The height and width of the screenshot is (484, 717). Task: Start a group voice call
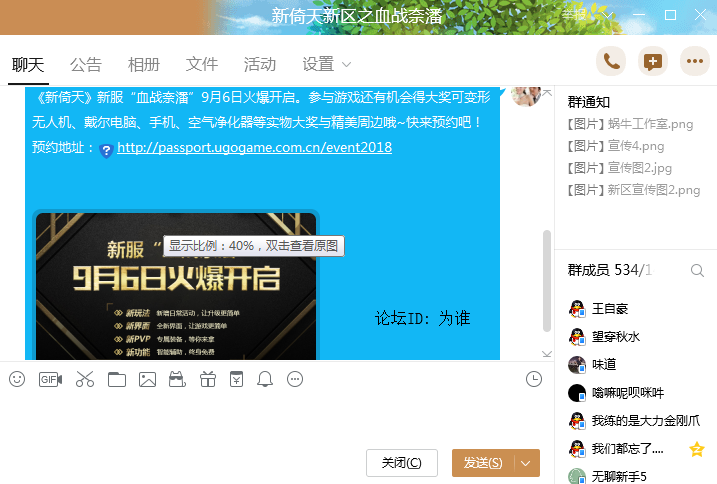pyautogui.click(x=611, y=62)
